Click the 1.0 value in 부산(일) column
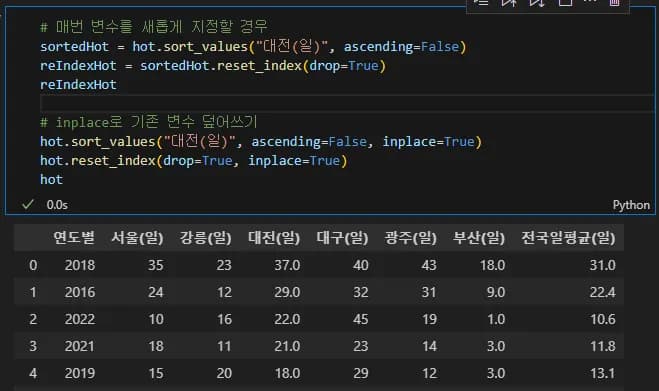This screenshot has height=391, width=659. (496, 319)
